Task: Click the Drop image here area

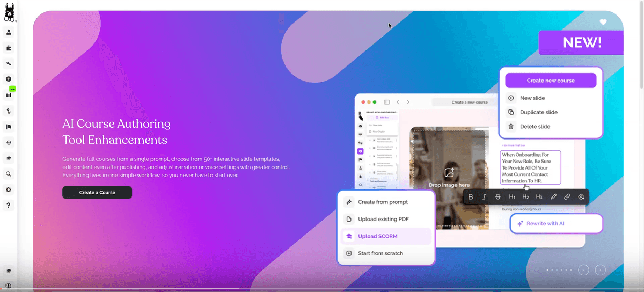Action: click(449, 177)
